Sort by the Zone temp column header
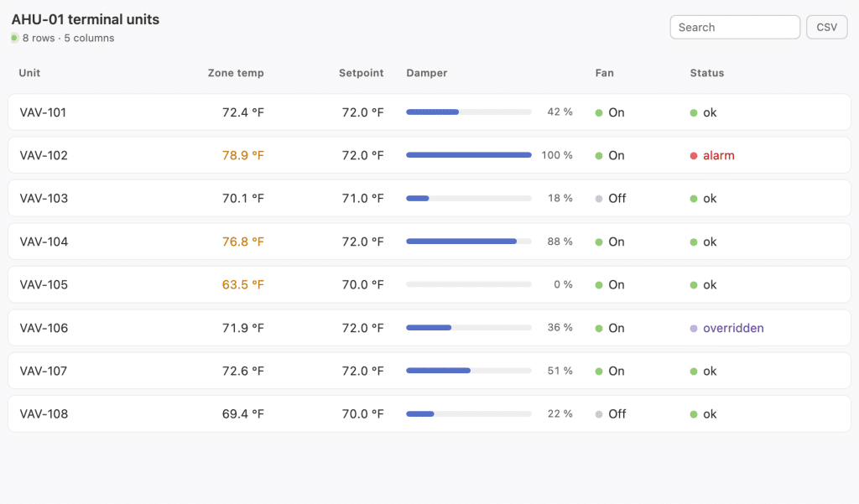This screenshot has width=859, height=504. (x=236, y=73)
